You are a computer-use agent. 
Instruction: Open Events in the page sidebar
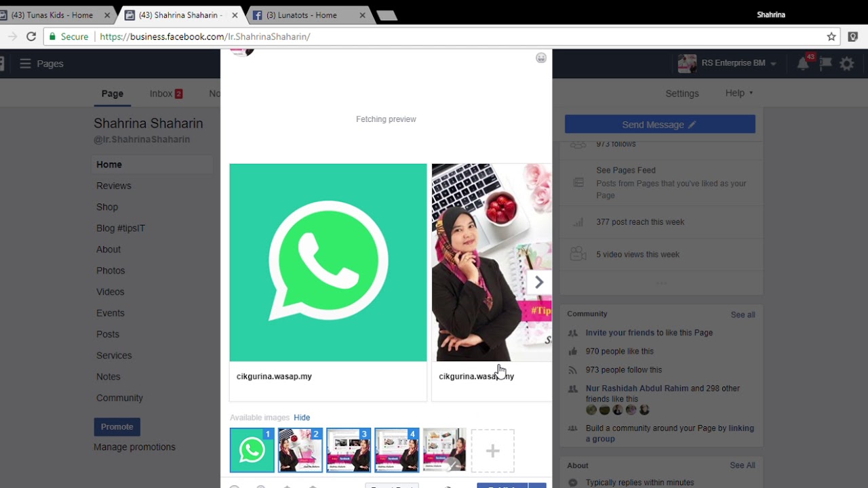[x=111, y=313]
